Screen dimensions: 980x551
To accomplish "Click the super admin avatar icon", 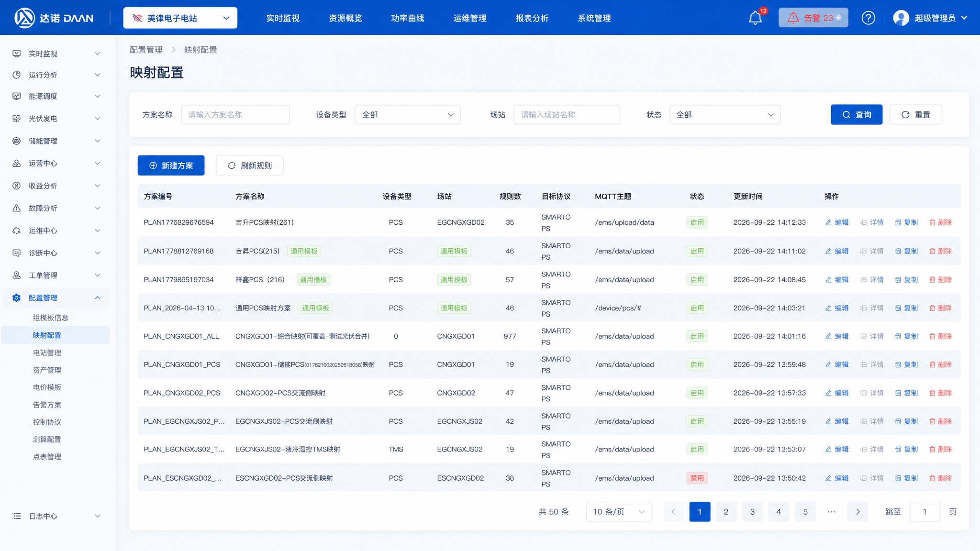I will pyautogui.click(x=901, y=18).
